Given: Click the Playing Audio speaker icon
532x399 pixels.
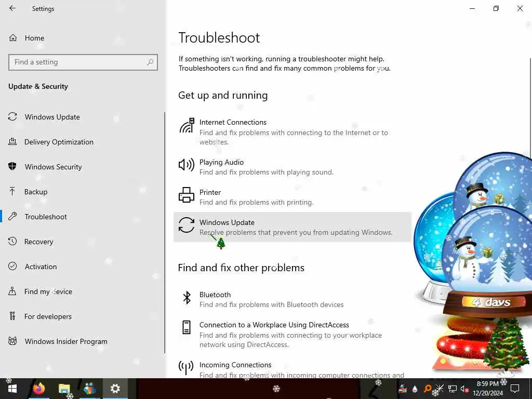Looking at the screenshot, I should 187,165.
